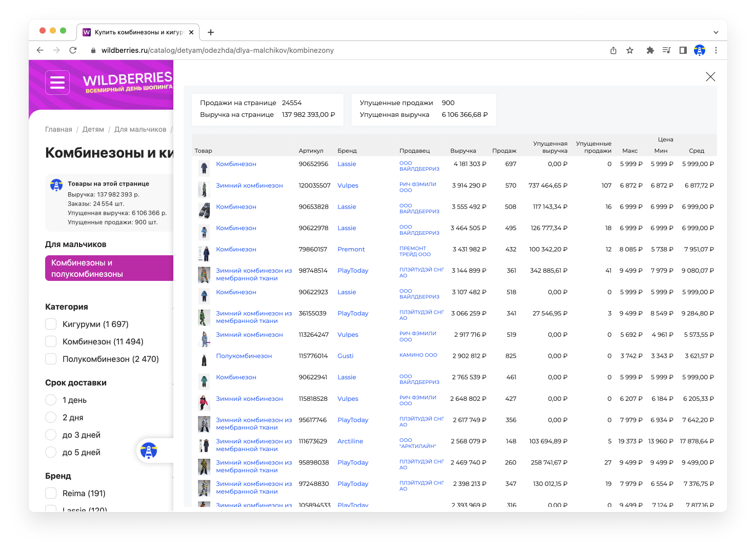Open thumbnail of product 90653828
Image resolution: width=756 pixels, height=550 pixels.
(x=204, y=210)
